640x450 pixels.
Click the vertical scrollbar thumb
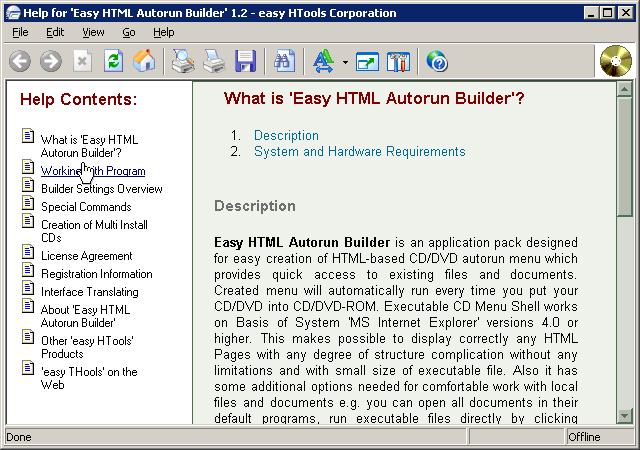624,156
